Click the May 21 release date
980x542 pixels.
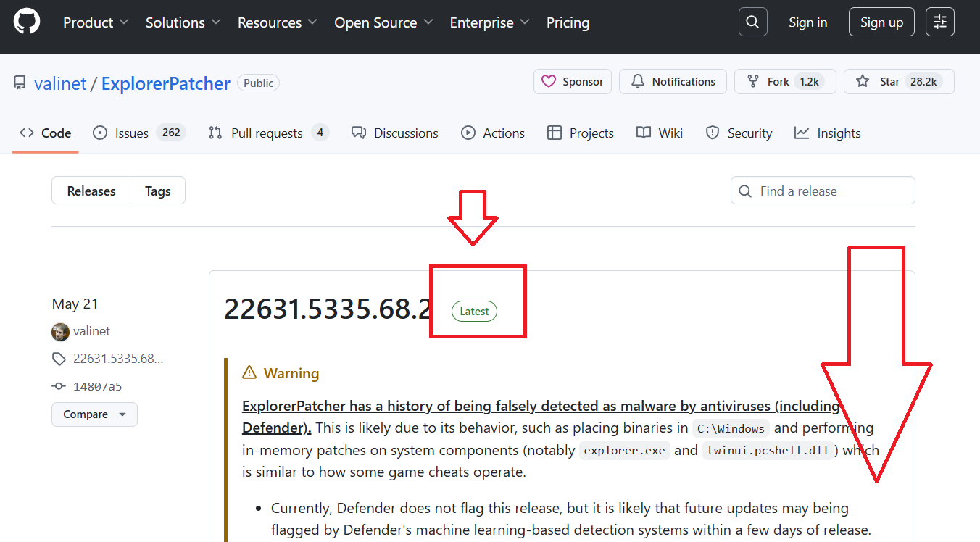75,304
